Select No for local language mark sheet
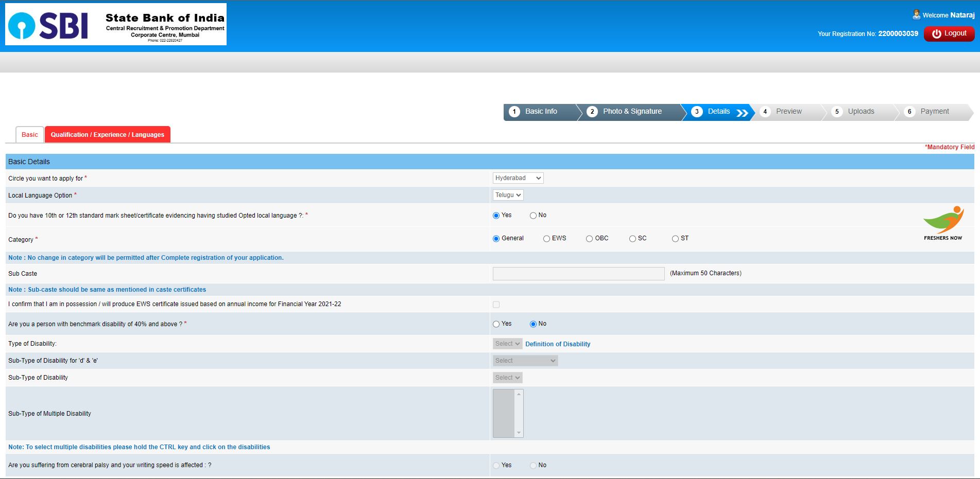 point(534,216)
